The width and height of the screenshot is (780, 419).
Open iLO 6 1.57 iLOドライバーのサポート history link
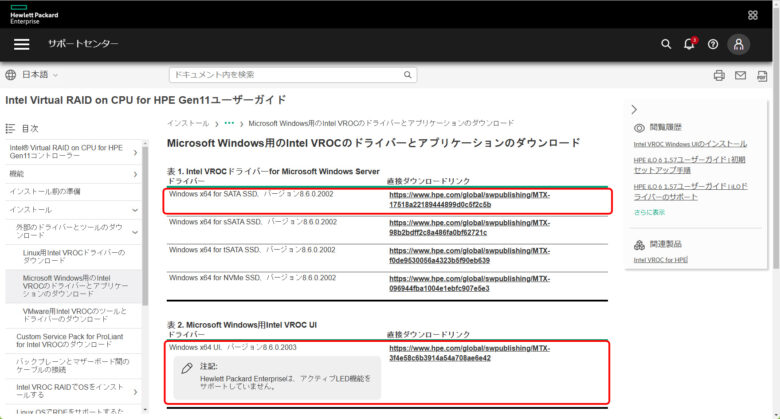(x=690, y=192)
